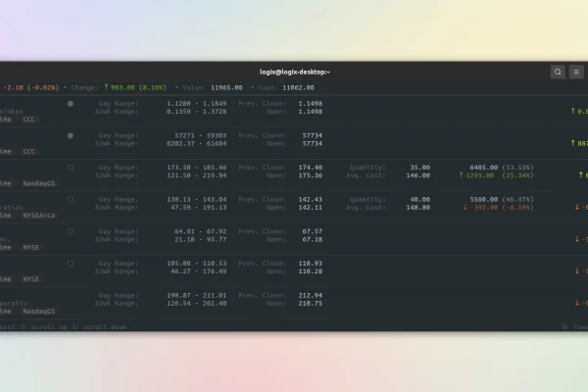Click the hollow status circle beside Day Range 138.13 - 143.04

71,200
